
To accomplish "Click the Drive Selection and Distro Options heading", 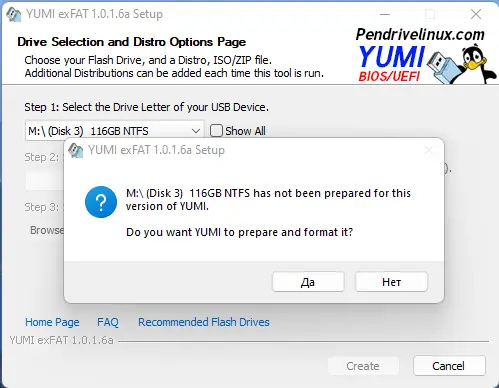I will (x=132, y=42).
